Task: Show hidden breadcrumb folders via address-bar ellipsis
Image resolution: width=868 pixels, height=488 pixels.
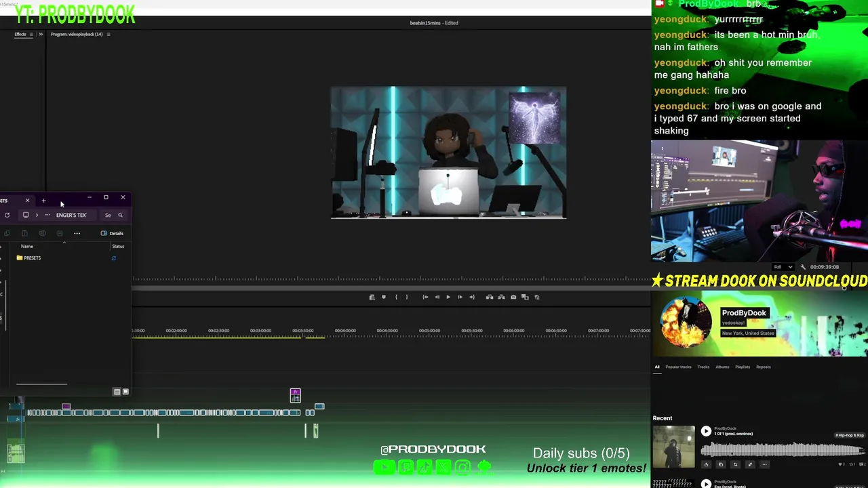Action: tap(47, 215)
